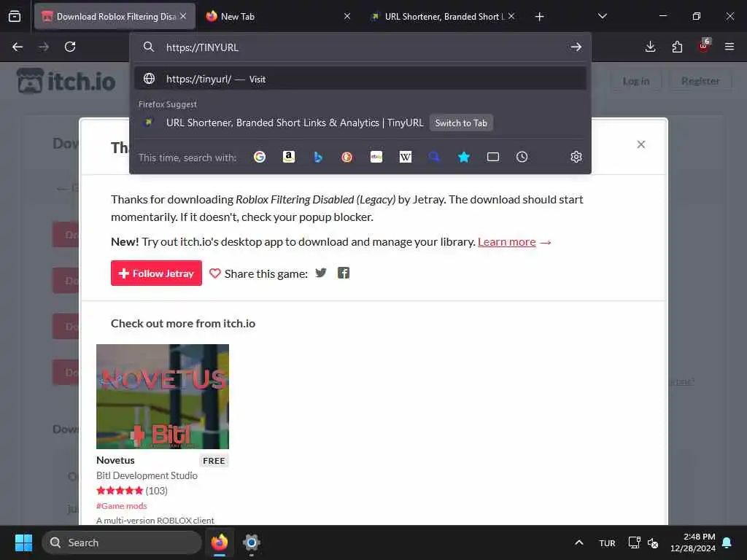Screen dimensions: 747x560
Task: Close the Download Roblox Filtering tab
Action: click(183, 16)
